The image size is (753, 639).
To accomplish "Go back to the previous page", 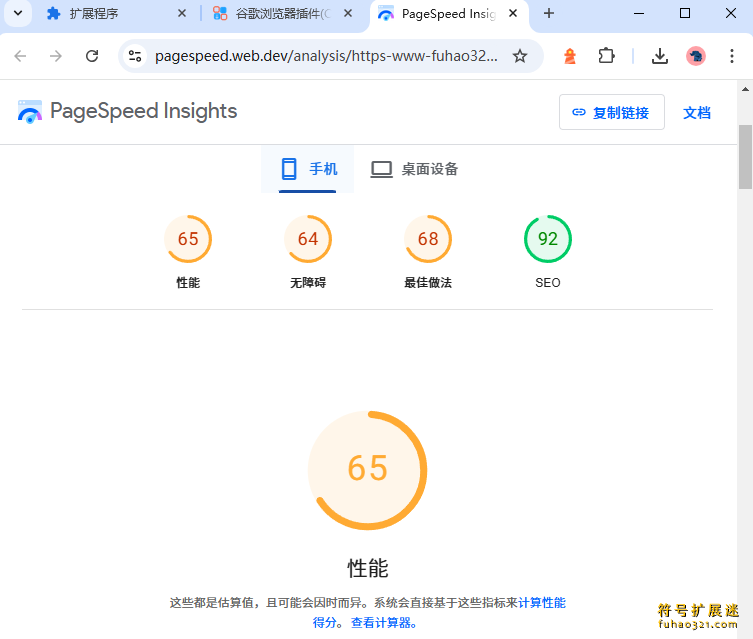I will (x=20, y=56).
